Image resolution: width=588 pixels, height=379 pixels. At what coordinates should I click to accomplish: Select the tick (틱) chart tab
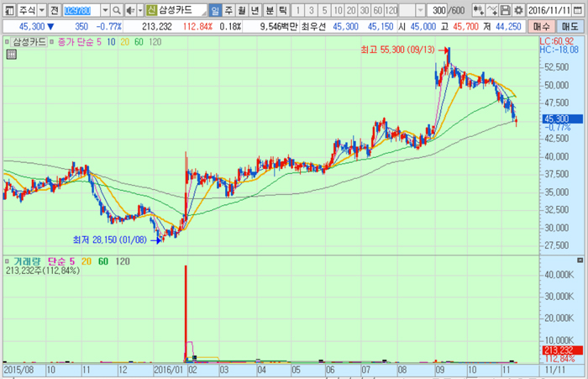(x=281, y=10)
